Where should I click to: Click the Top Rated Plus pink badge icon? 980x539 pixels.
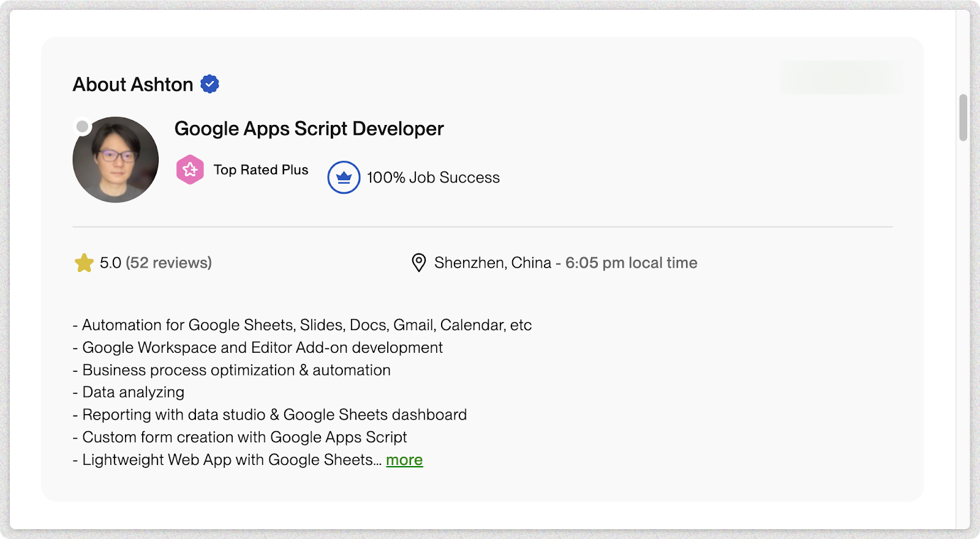click(x=190, y=170)
